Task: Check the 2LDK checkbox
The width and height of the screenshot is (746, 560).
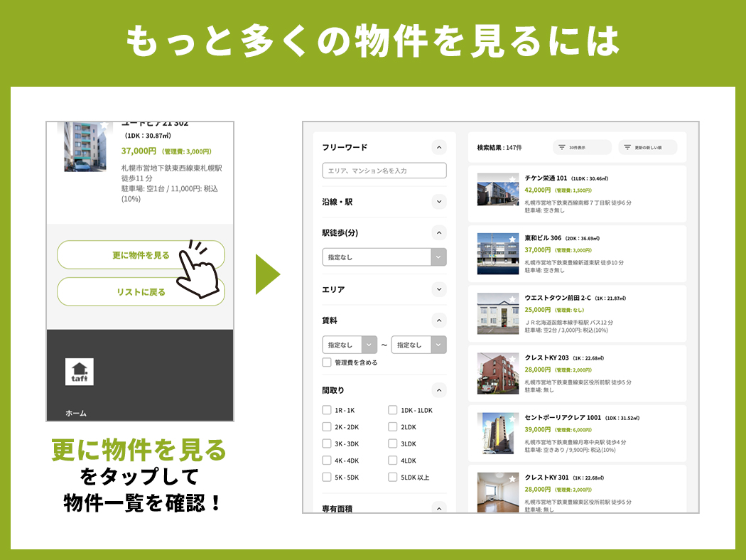Action: click(x=392, y=426)
